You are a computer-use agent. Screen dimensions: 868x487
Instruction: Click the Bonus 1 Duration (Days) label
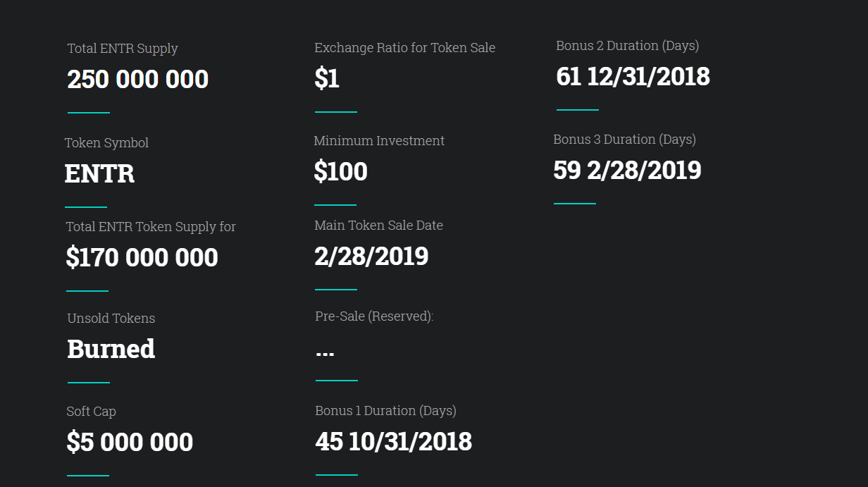point(385,411)
